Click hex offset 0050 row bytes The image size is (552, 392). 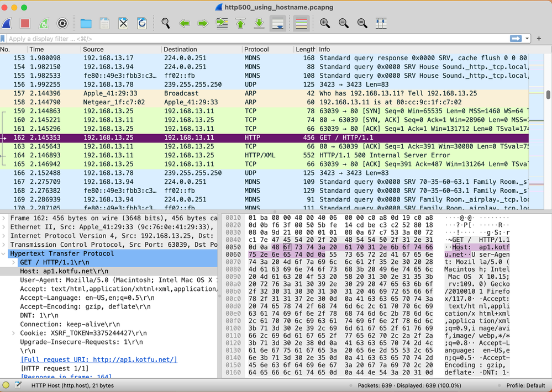pyautogui.click(x=340, y=247)
